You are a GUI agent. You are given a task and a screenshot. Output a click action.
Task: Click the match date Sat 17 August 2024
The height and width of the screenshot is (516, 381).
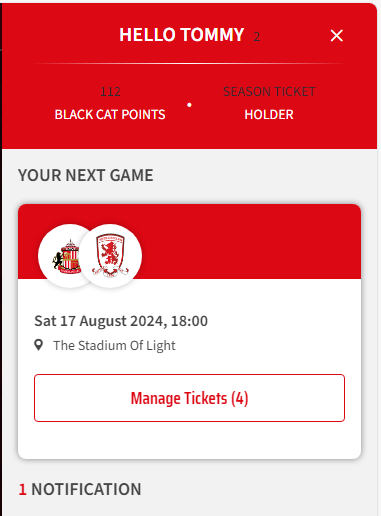pos(99,321)
